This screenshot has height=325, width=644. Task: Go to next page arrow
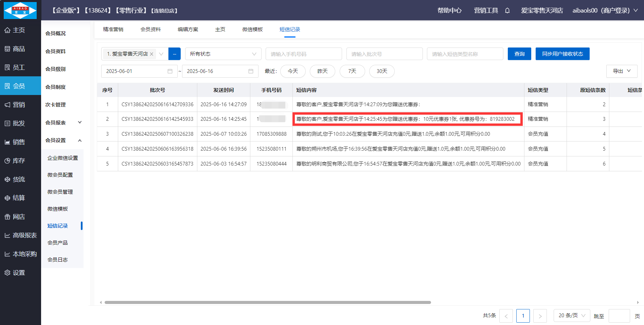tap(540, 316)
